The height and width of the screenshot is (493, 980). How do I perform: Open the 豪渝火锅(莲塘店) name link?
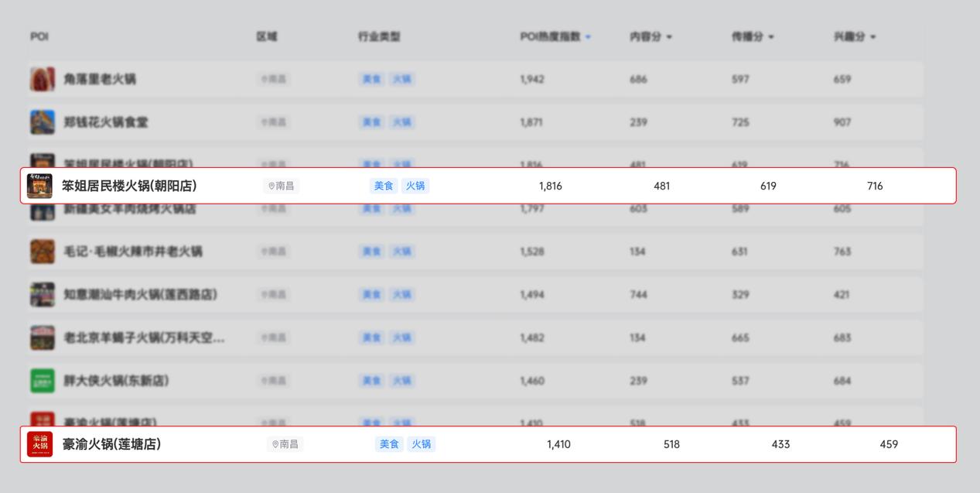coord(111,444)
